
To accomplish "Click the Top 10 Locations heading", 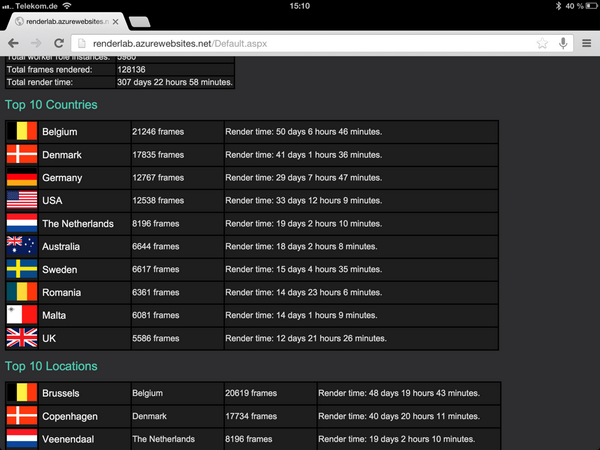I will point(51,366).
